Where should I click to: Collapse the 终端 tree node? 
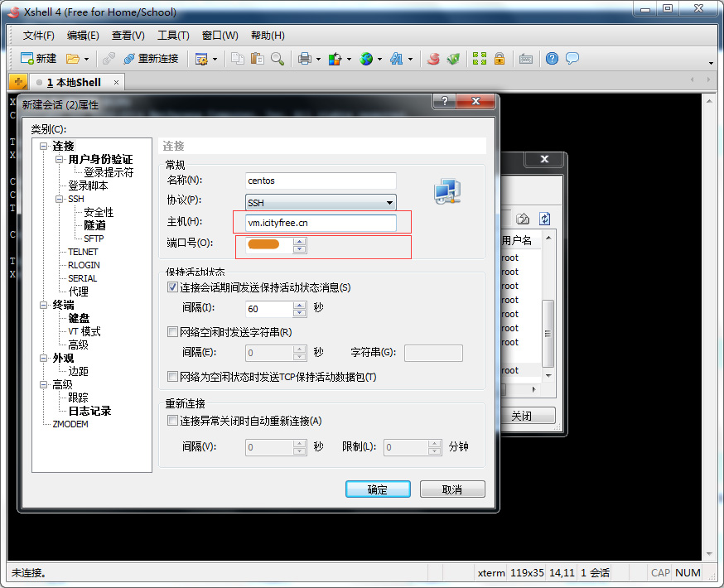point(43,305)
